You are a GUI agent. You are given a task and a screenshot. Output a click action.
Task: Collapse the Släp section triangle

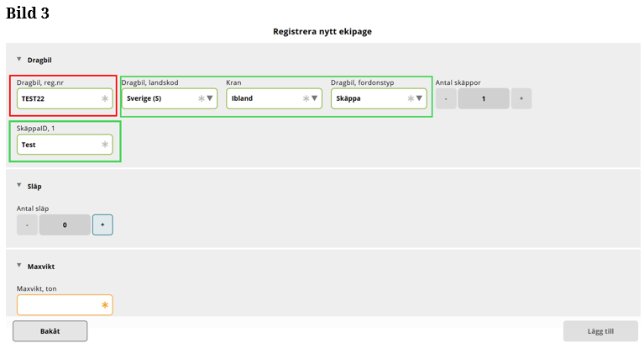coord(19,185)
